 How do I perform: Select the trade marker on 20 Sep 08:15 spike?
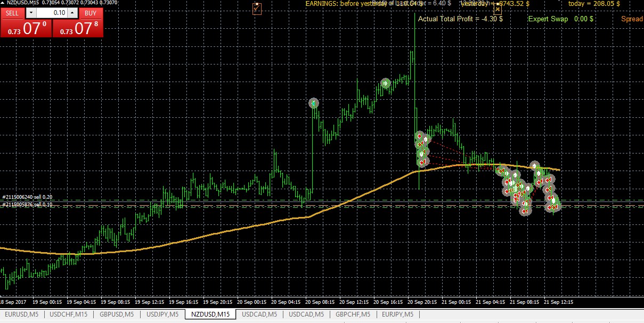click(314, 103)
